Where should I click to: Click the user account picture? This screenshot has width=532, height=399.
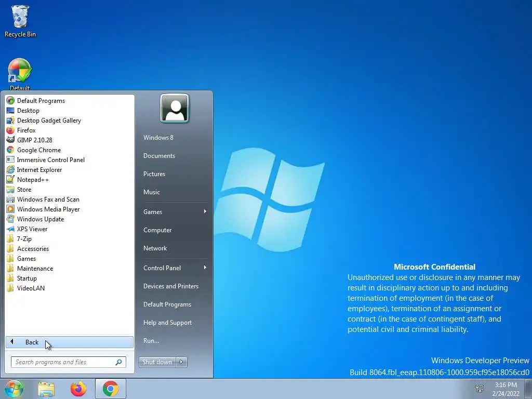pyautogui.click(x=175, y=108)
